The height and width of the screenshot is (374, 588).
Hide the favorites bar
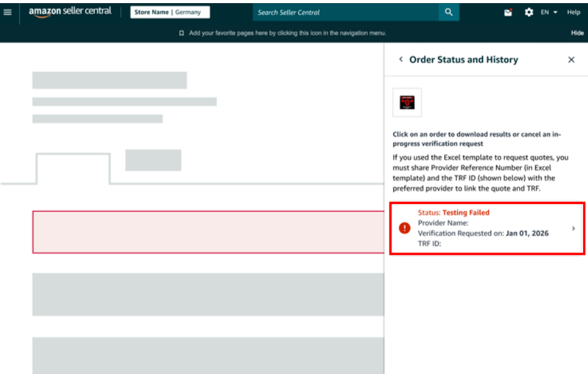coord(577,33)
